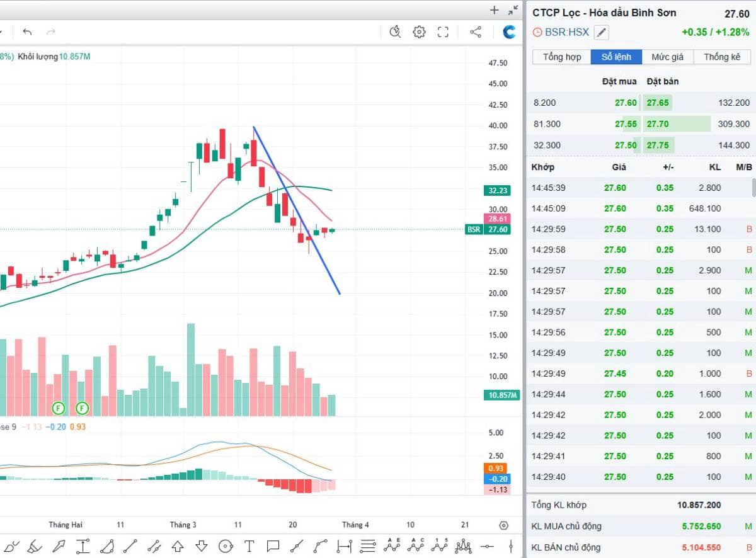Collapse the chart panel with shrink arrows

click(x=513, y=10)
